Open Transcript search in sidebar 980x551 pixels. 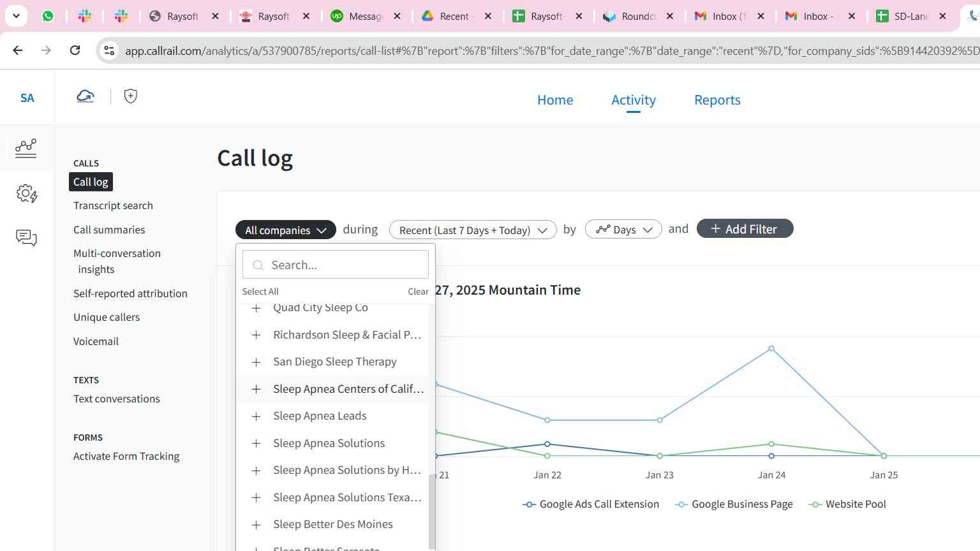click(113, 205)
